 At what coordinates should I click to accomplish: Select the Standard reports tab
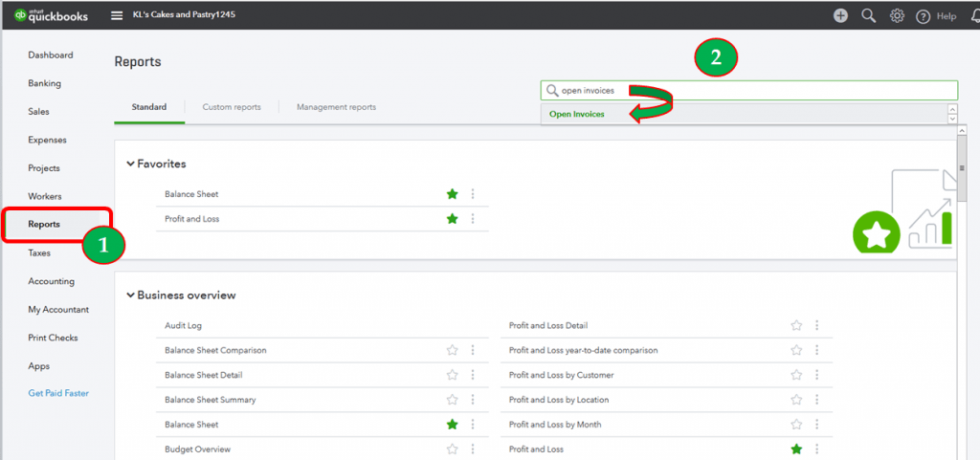(x=148, y=107)
